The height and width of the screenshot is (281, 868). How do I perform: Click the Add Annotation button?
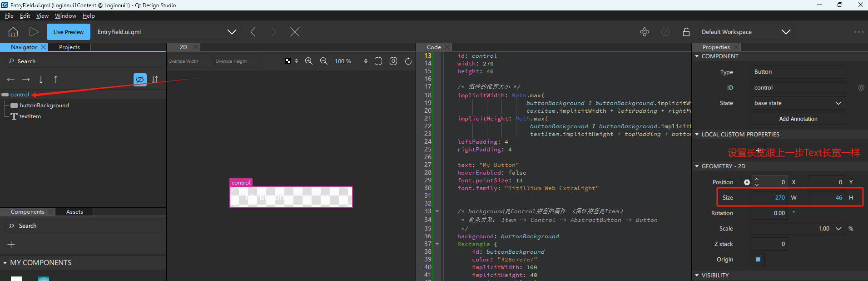pyautogui.click(x=798, y=119)
